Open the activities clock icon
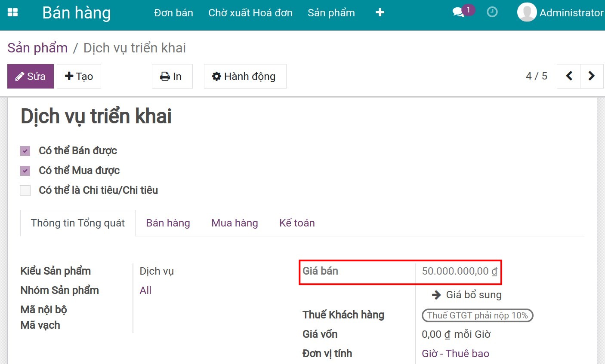This screenshot has height=364, width=605. coord(492,12)
